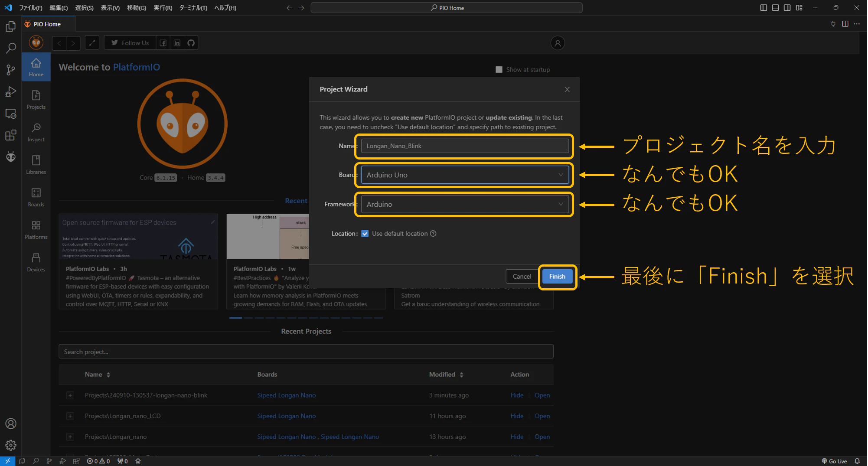The height and width of the screenshot is (466, 868).
Task: Hide the 240910-130537-longan-nano-blink project
Action: (517, 395)
